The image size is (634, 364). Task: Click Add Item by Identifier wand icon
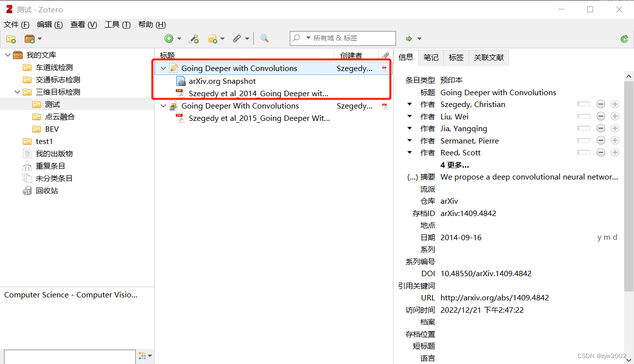click(194, 38)
